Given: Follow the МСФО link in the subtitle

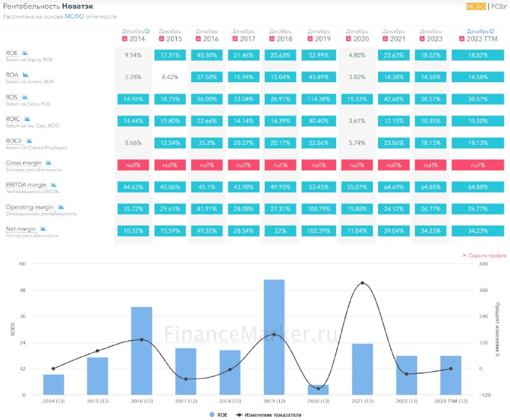Looking at the screenshot, I should pyautogui.click(x=74, y=17).
